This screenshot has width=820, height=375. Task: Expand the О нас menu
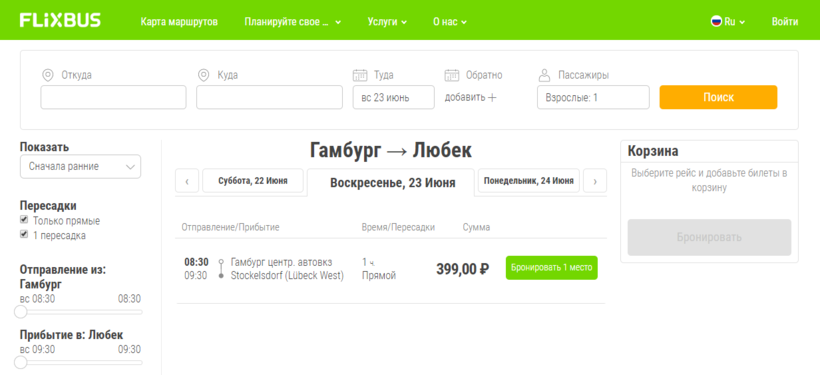(x=450, y=22)
